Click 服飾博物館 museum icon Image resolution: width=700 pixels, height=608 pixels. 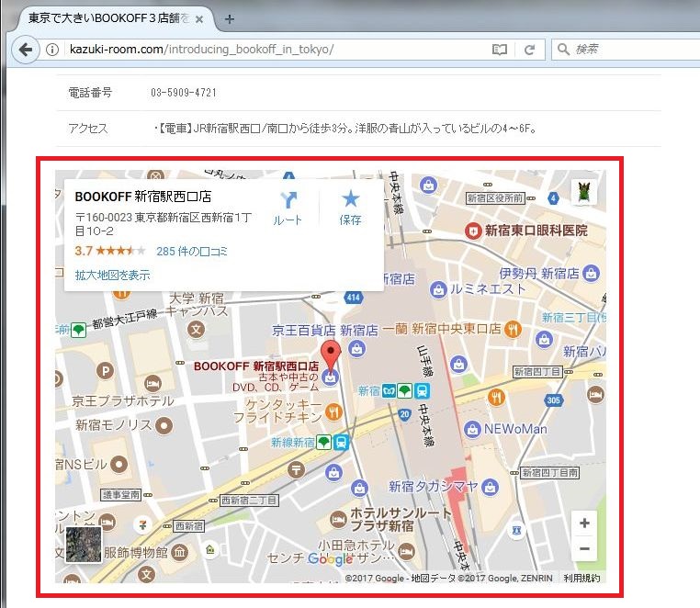coord(179,552)
